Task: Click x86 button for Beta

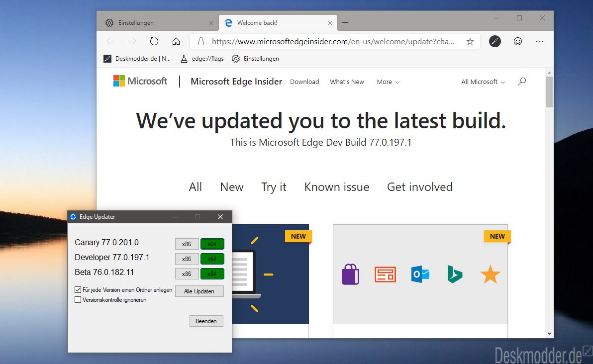Action: [x=187, y=273]
